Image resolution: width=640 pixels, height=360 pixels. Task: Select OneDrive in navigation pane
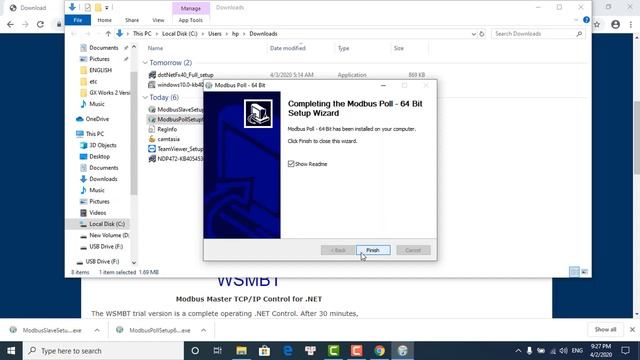pos(97,119)
